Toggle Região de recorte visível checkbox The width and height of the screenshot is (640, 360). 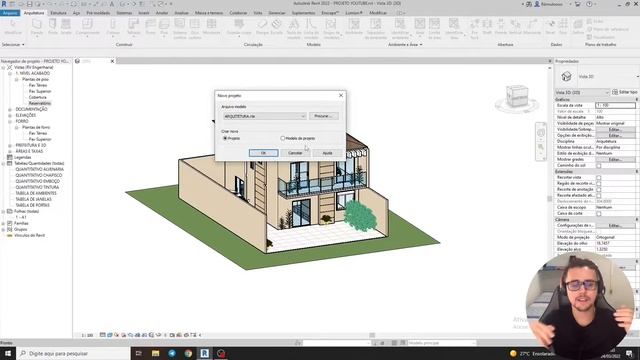coord(598,184)
